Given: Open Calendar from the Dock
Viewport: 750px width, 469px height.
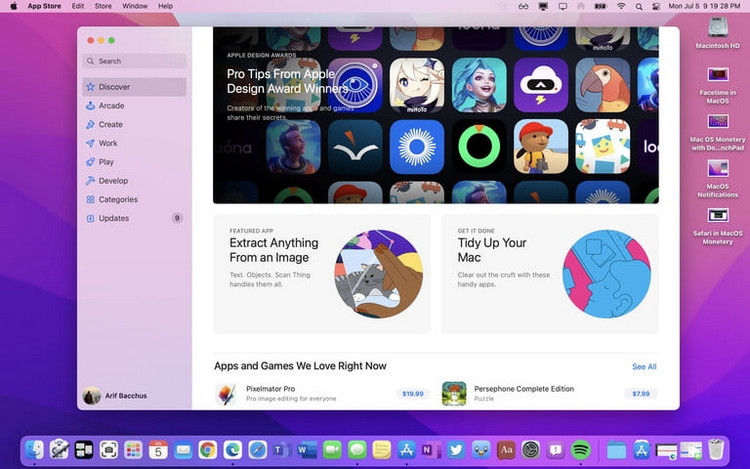Looking at the screenshot, I should pyautogui.click(x=158, y=450).
